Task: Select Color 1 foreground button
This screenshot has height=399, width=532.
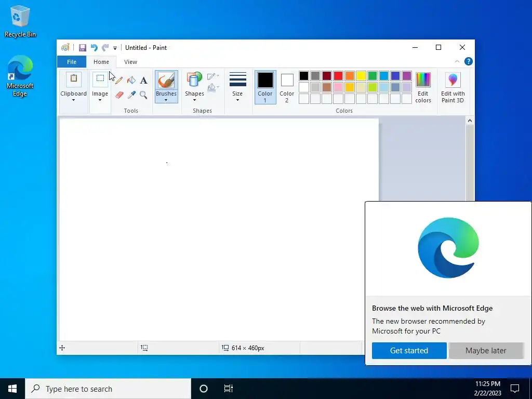Action: pos(265,87)
